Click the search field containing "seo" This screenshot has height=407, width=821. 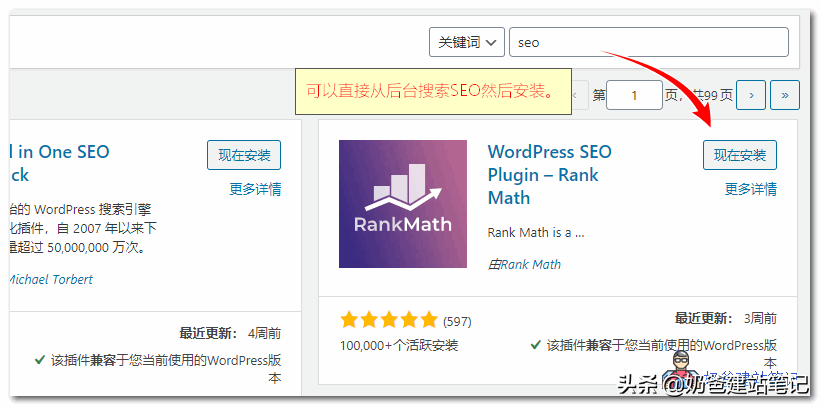[x=649, y=42]
